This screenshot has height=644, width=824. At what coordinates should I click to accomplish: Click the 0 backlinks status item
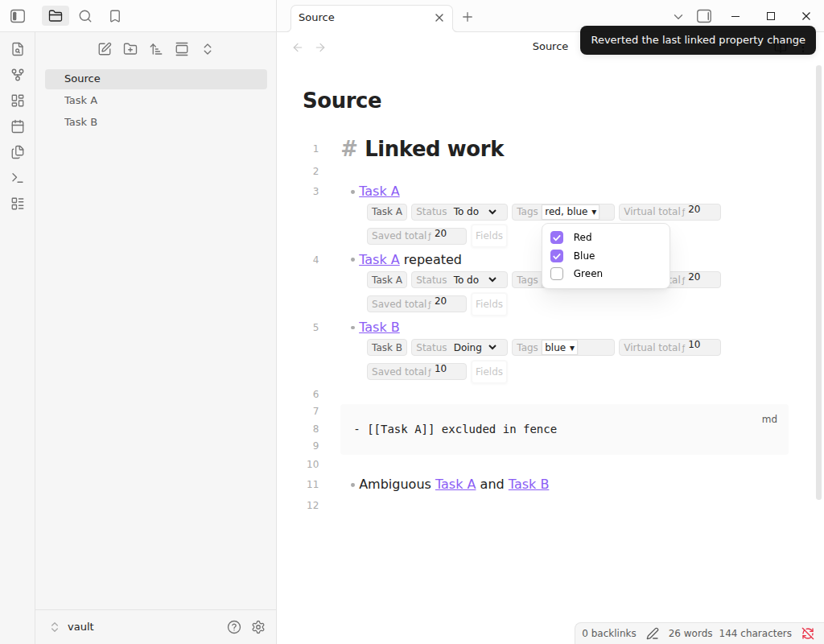point(608,634)
